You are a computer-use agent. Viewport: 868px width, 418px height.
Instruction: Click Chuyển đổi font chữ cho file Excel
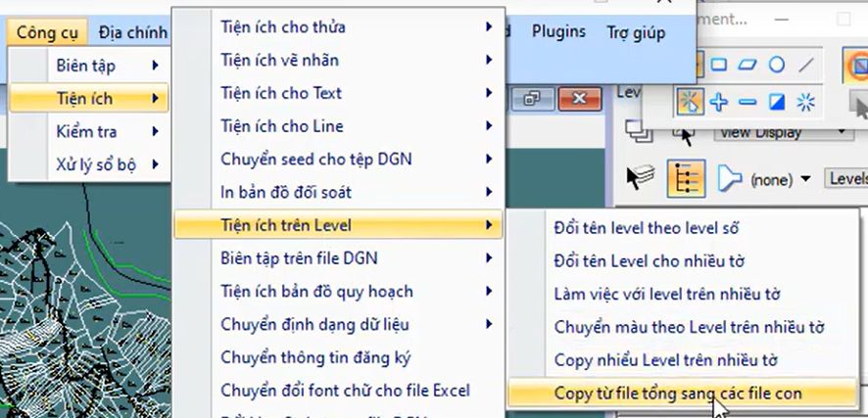(338, 391)
